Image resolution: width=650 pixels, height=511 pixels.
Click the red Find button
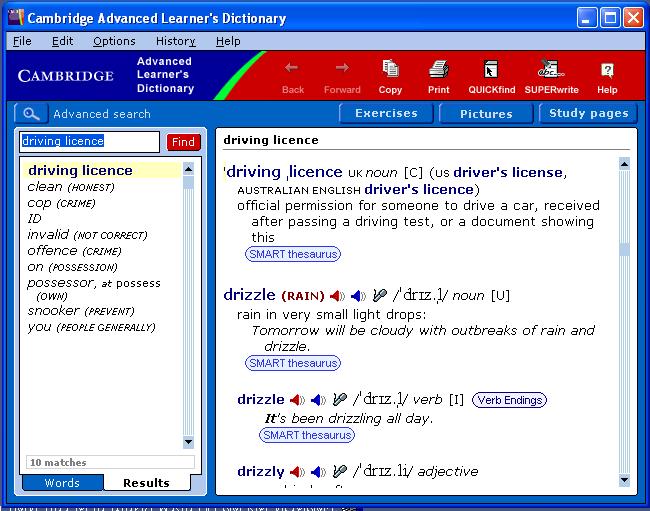coord(183,142)
